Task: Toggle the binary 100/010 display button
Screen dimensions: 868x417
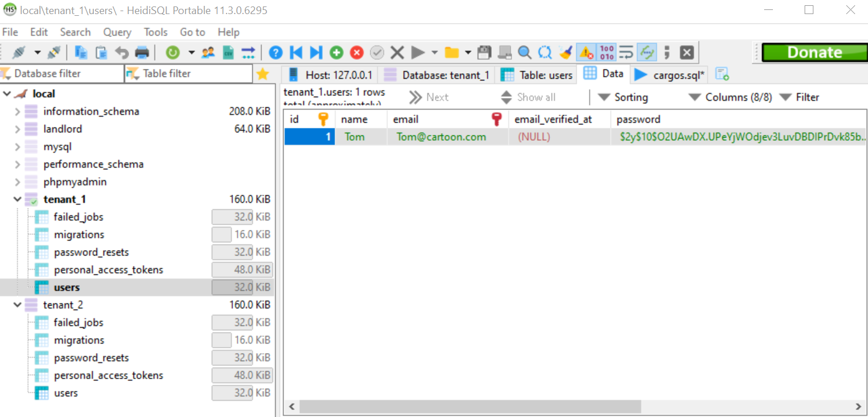Action: click(606, 53)
